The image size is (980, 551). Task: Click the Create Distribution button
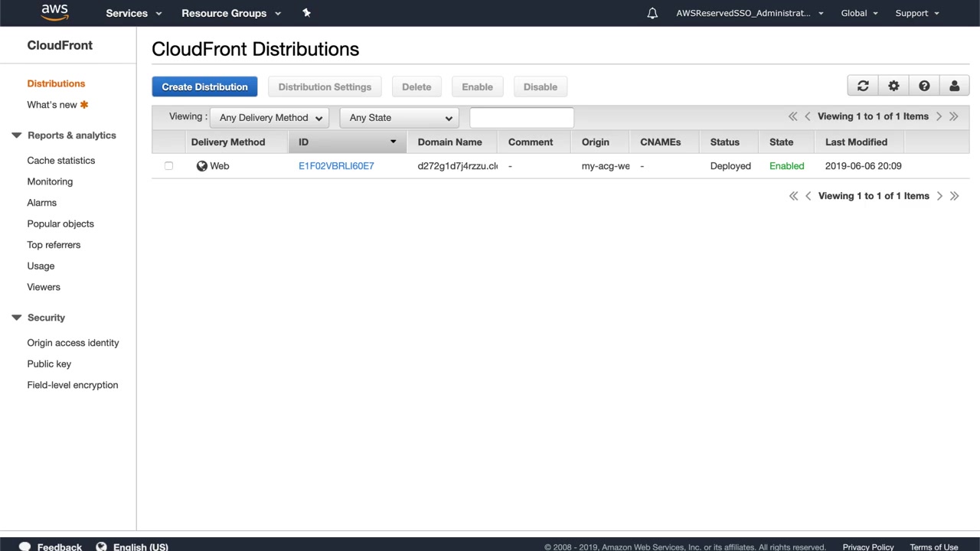204,86
